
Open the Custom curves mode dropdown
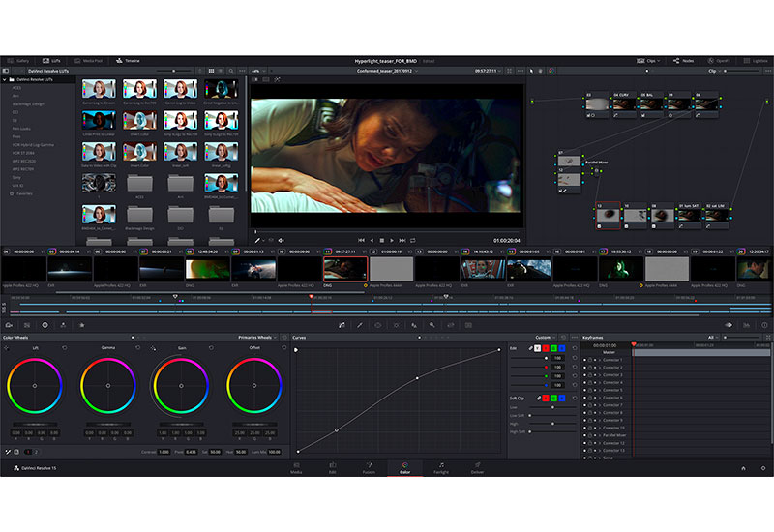pos(546,337)
